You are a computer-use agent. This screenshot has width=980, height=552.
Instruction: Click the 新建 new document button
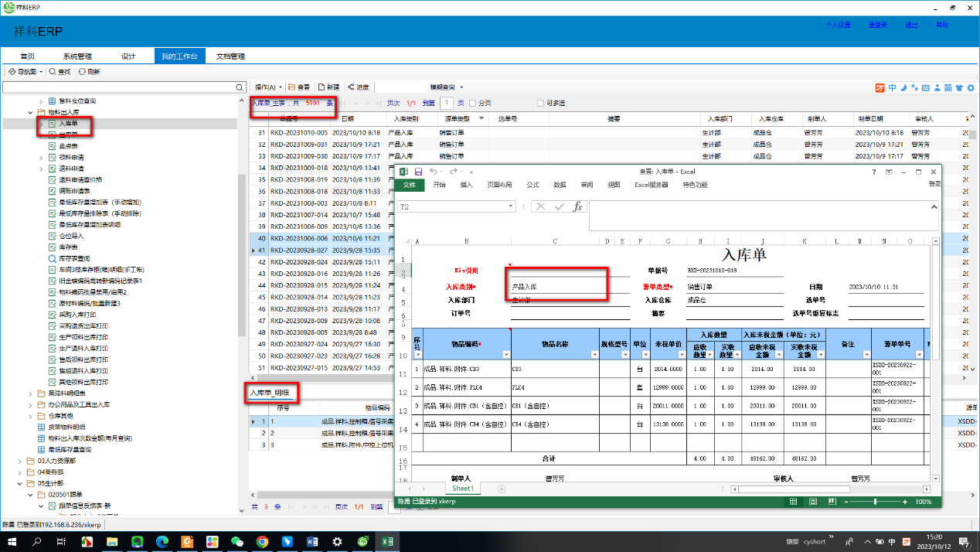(x=328, y=87)
